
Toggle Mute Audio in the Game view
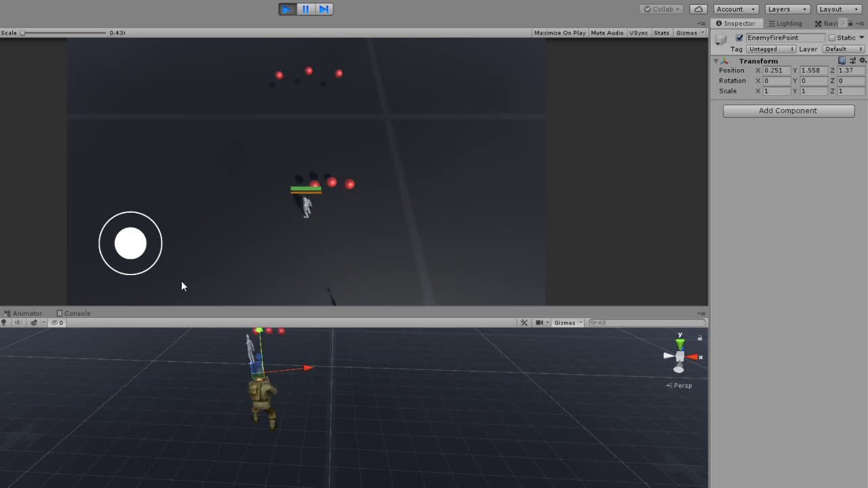(x=607, y=33)
